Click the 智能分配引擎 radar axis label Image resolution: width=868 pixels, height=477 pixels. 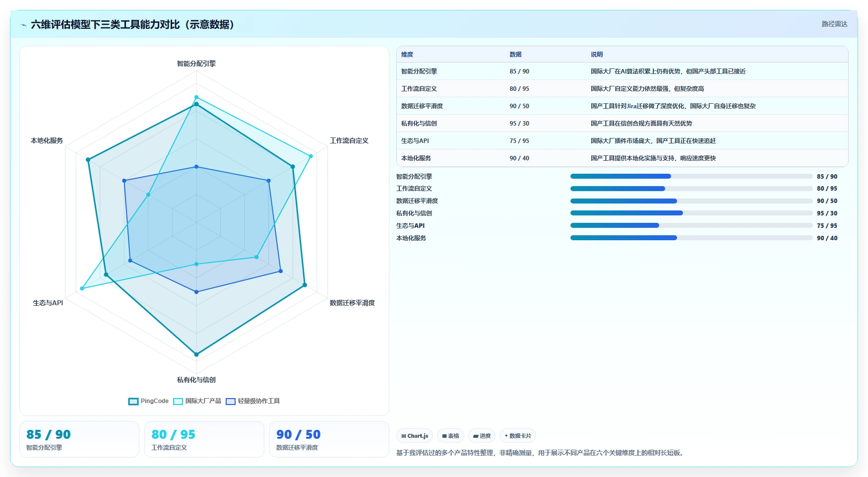196,64
